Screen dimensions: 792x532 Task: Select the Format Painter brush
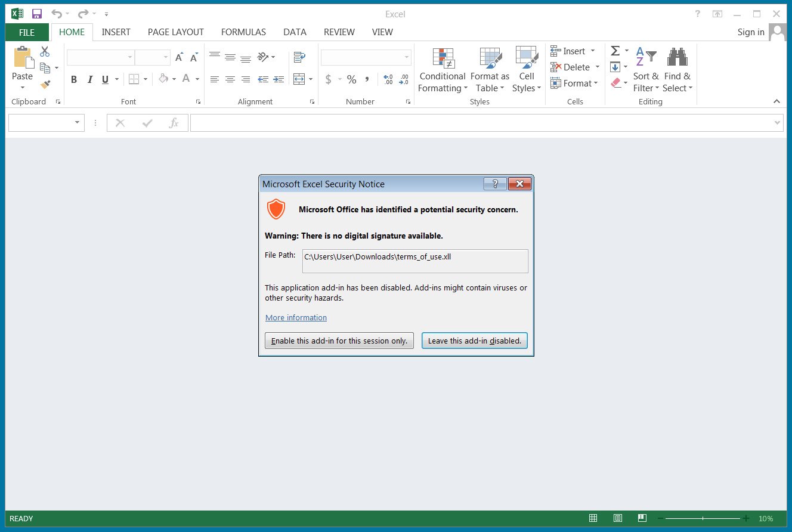tap(45, 85)
